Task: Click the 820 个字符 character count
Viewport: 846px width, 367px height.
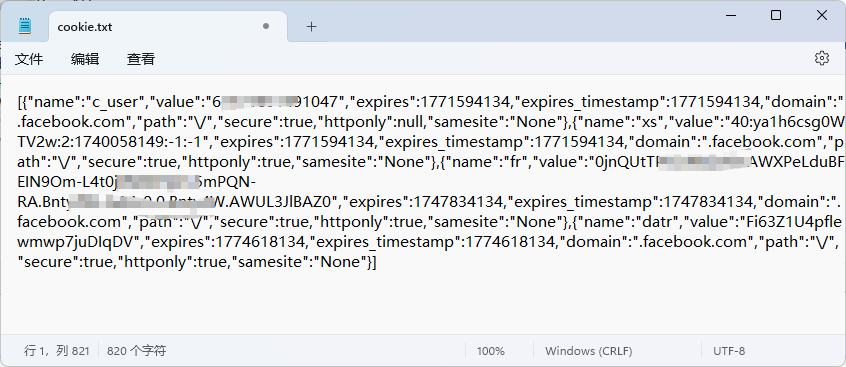Action: tap(137, 351)
